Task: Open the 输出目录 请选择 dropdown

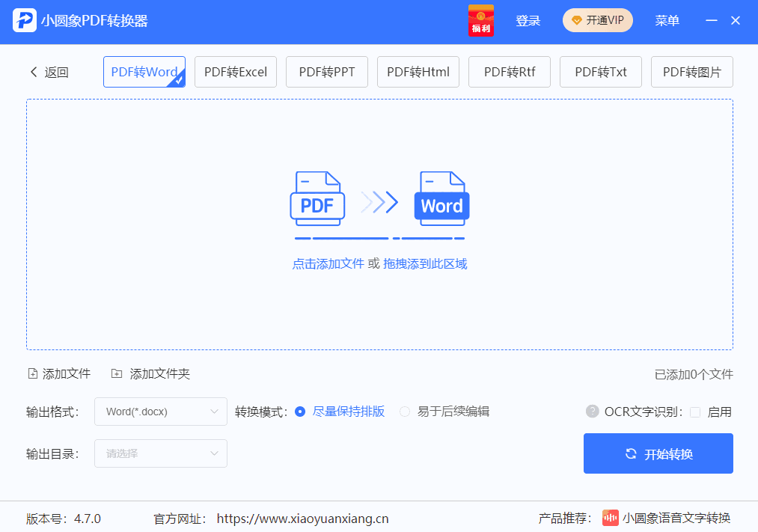Action: 160,453
